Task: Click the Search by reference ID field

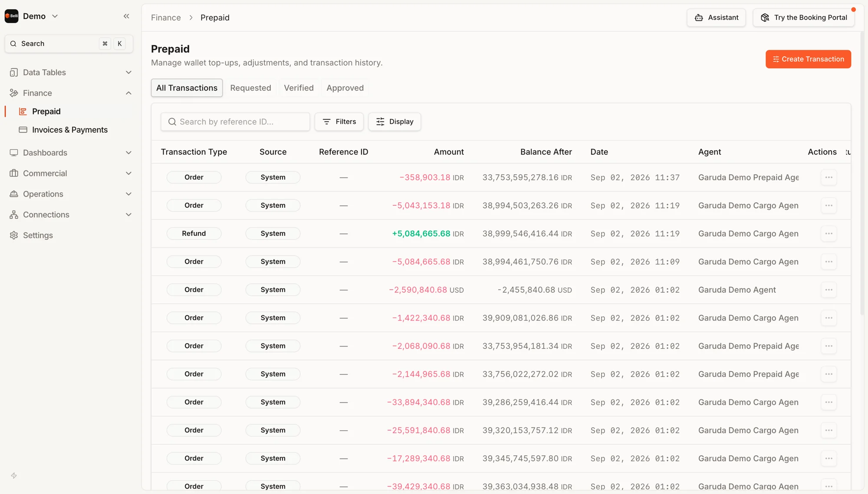Action: coord(235,121)
